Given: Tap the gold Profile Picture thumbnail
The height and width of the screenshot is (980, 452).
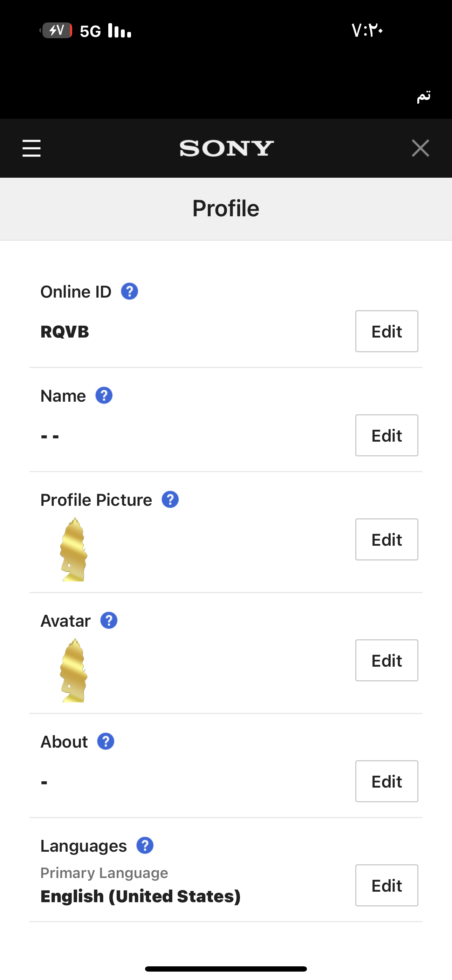Looking at the screenshot, I should click(x=74, y=549).
